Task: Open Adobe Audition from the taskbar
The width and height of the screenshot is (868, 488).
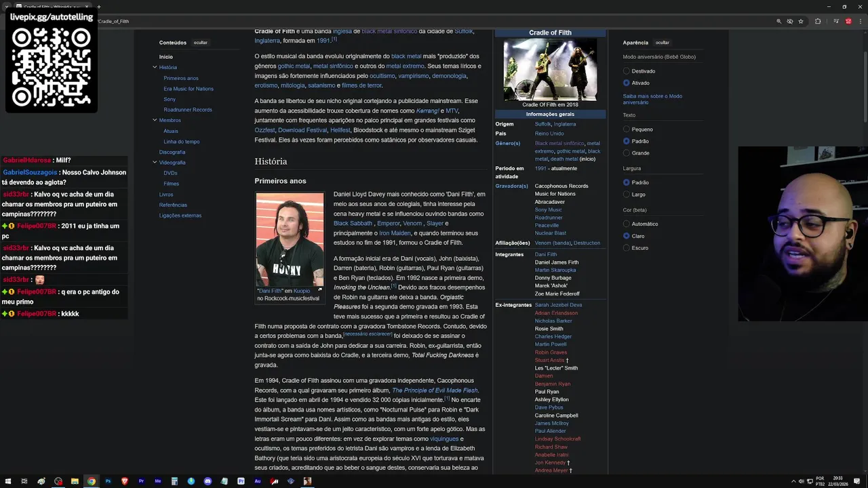Action: [258, 481]
